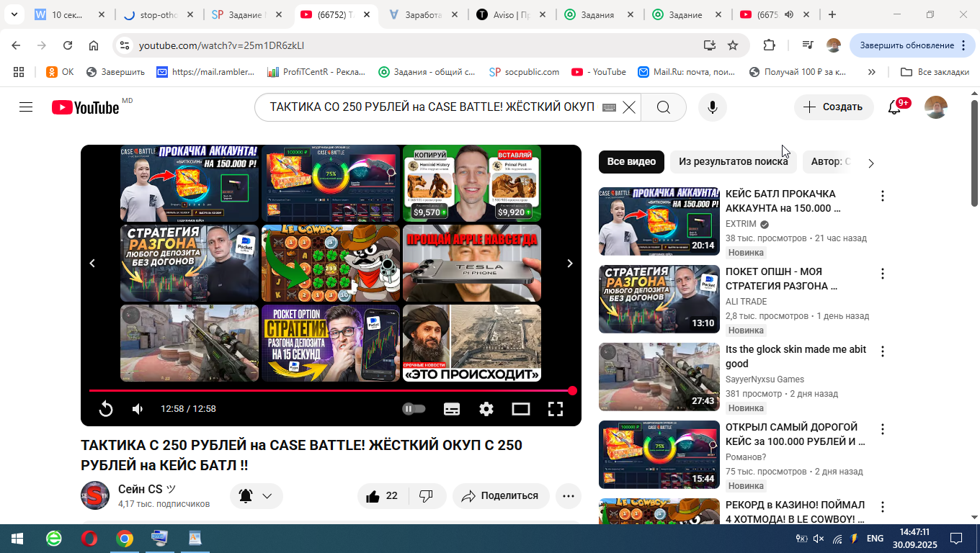Show previous suggested videos in end screen

(92, 264)
